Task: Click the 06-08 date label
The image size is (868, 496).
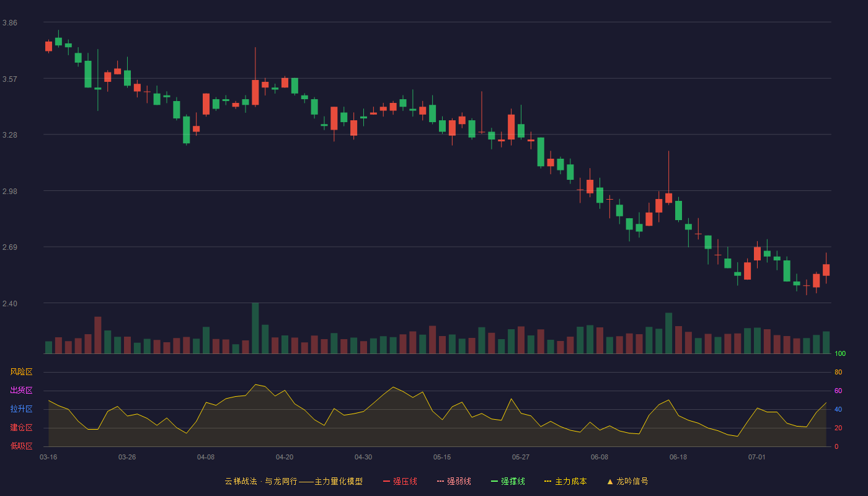Action: (600, 457)
